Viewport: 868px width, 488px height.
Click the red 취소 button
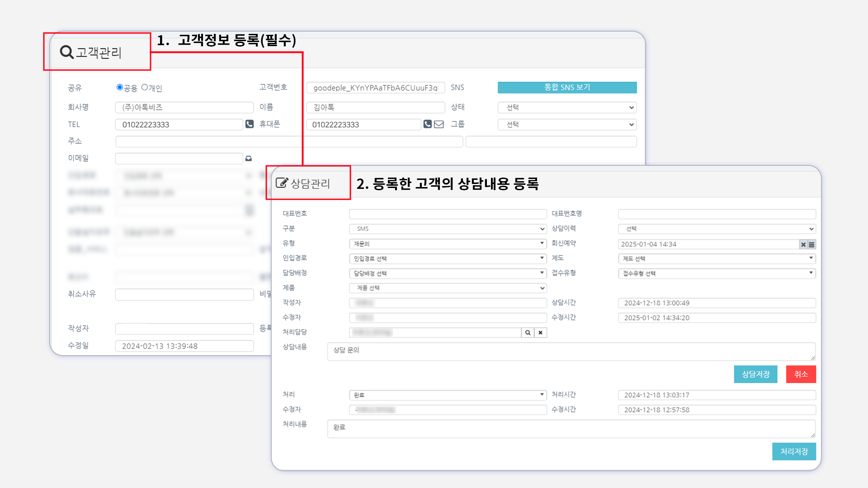[801, 374]
